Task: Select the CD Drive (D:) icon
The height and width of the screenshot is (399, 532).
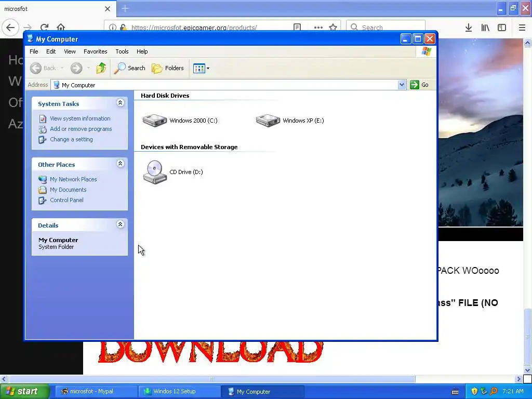Action: (x=155, y=172)
